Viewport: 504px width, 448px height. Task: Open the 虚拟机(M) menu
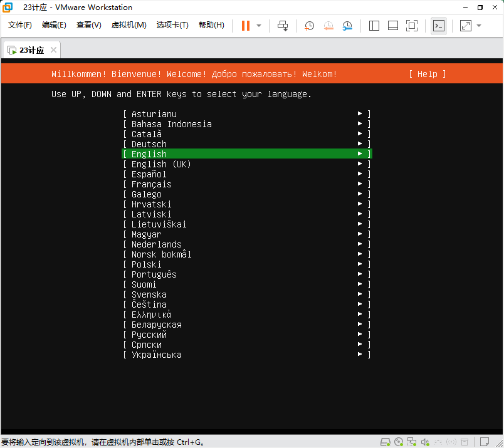(129, 25)
